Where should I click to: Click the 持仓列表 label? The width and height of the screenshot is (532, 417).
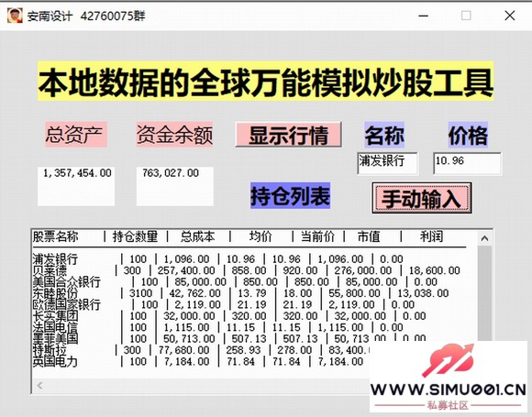point(291,195)
